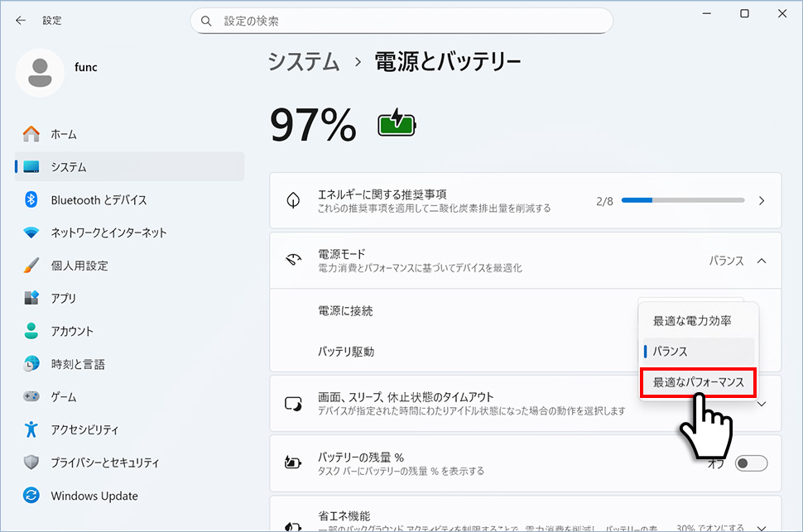Toggle the バッテリーの残量 % switch on
Image resolution: width=803 pixels, height=532 pixels.
(x=751, y=463)
